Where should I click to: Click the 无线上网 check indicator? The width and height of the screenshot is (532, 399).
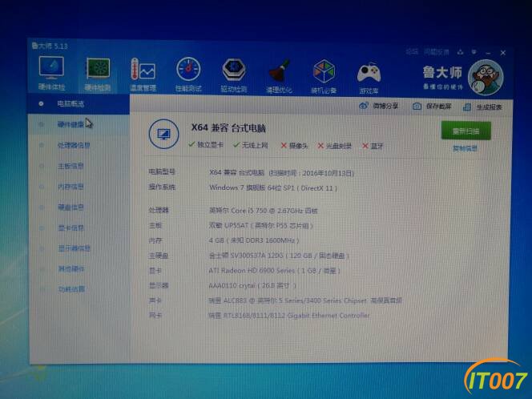(x=251, y=145)
